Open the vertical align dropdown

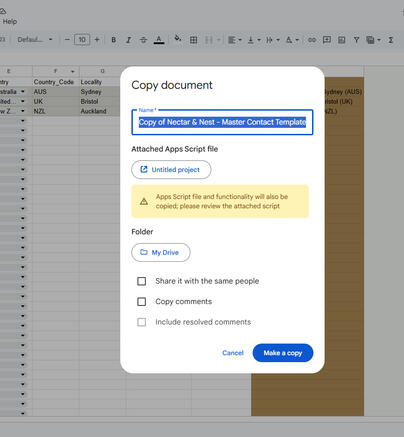(x=254, y=40)
